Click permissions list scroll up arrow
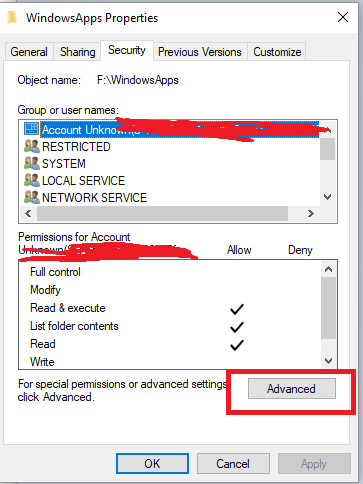 coord(328,269)
